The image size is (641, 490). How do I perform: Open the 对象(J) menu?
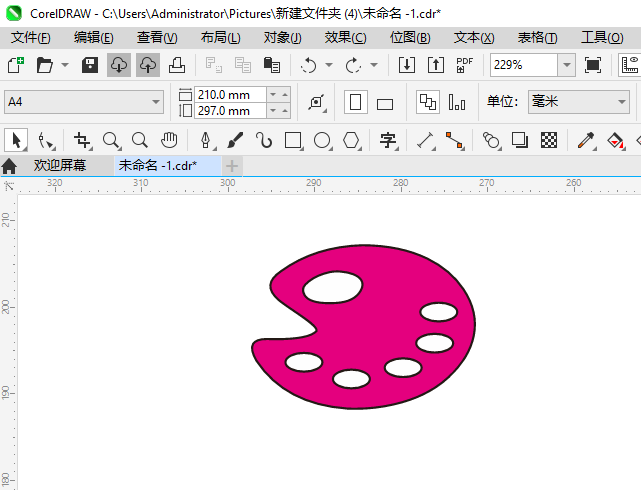click(x=282, y=38)
